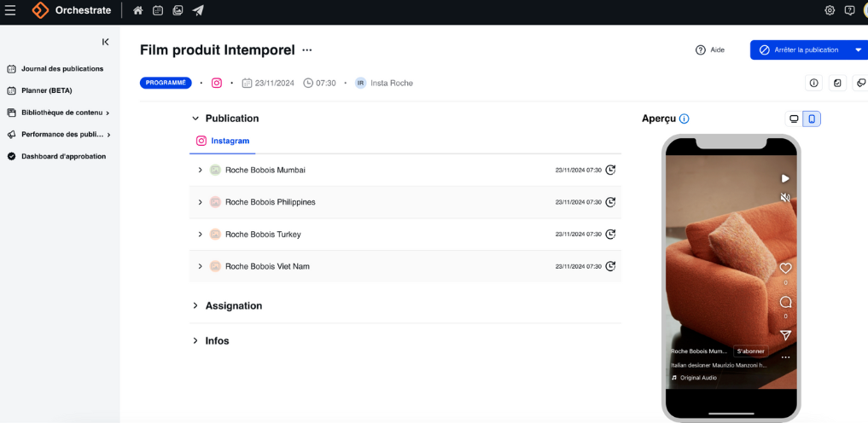Click the Philippines scheduled clock icon
The height and width of the screenshot is (423, 868).
click(x=610, y=202)
